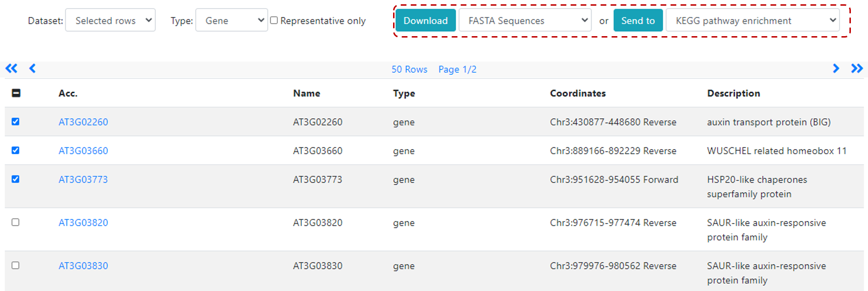
Task: Open the AT3G03773 accession link
Action: [83, 180]
